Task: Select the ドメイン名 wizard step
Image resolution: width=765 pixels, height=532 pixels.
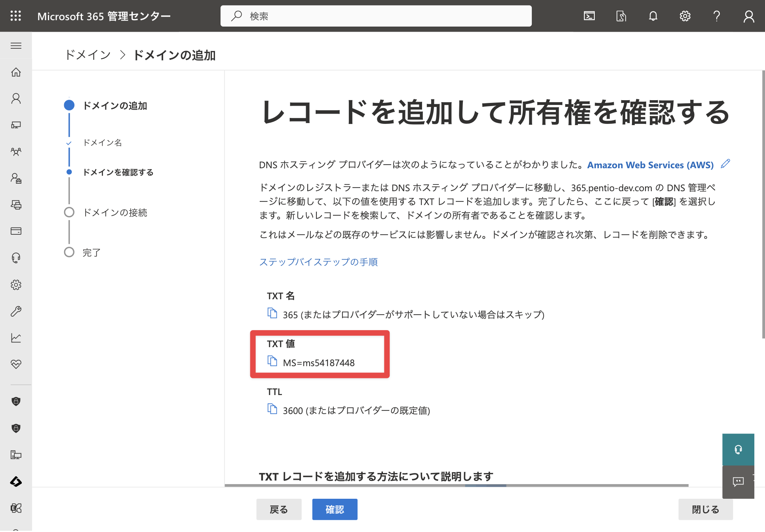Action: coord(103,142)
